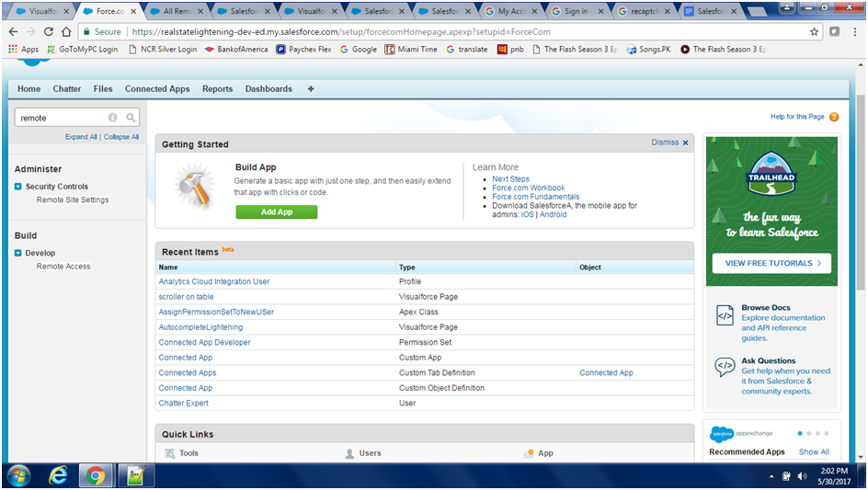Click the Ask Questions speech bubble icon
This screenshot has height=490, width=868.
click(725, 368)
